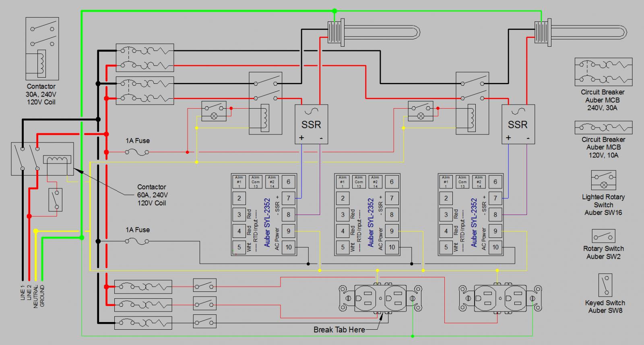Click the "NEUTRAL" wire label

36,297
